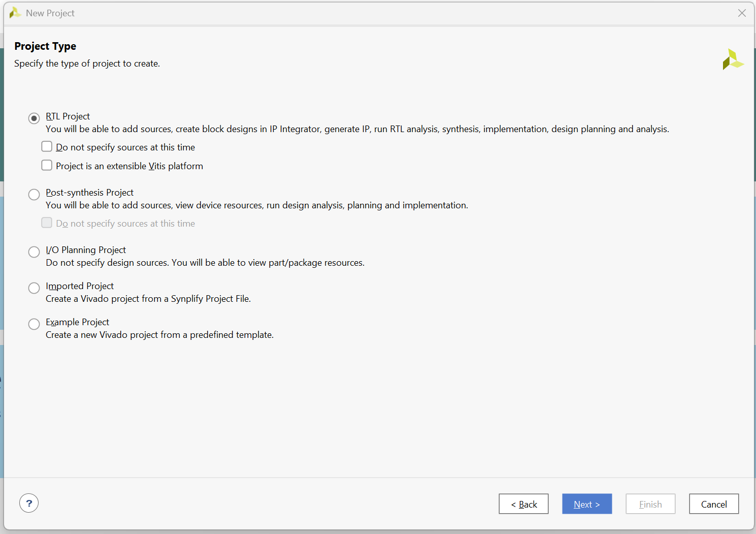Click Post-synthesis description 'view device resources' text
This screenshot has width=756, height=534.
click(x=257, y=205)
